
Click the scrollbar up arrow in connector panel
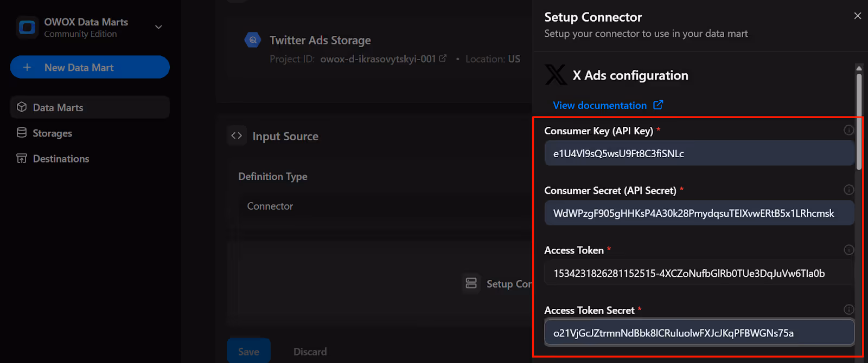[x=859, y=68]
